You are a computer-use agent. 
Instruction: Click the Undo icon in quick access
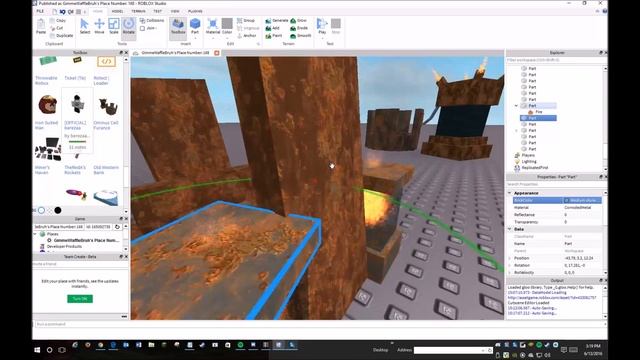coord(62,12)
